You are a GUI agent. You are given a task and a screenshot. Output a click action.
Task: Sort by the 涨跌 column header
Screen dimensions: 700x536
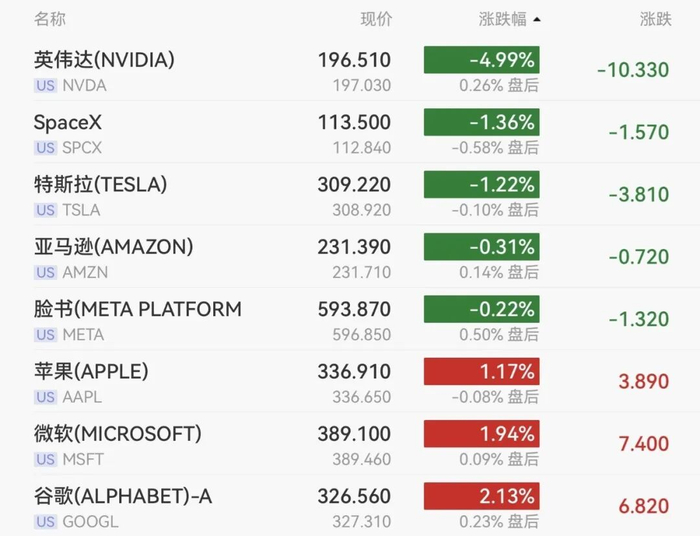pyautogui.click(x=655, y=19)
